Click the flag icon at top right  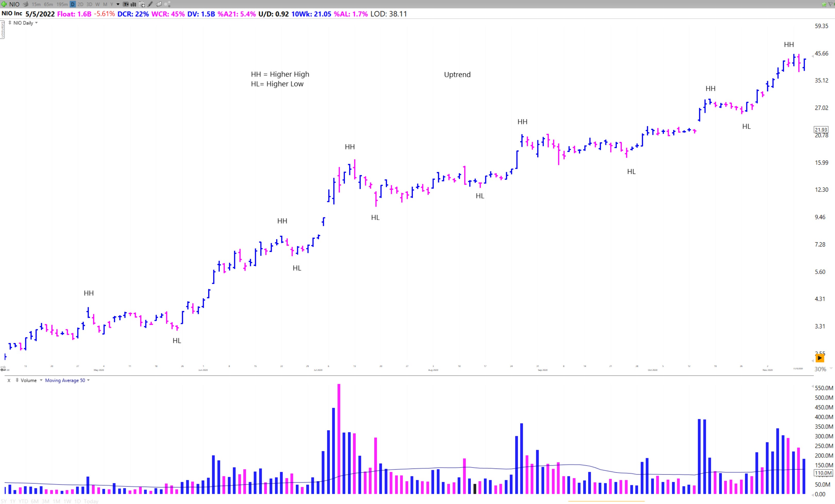coord(830,4)
